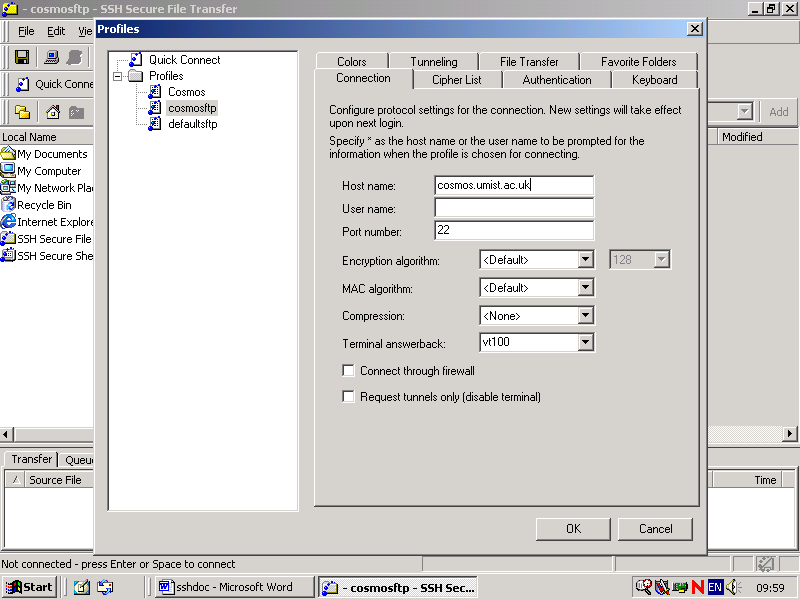Switch to the Cipher List tab
The height and width of the screenshot is (600, 800).
(456, 80)
